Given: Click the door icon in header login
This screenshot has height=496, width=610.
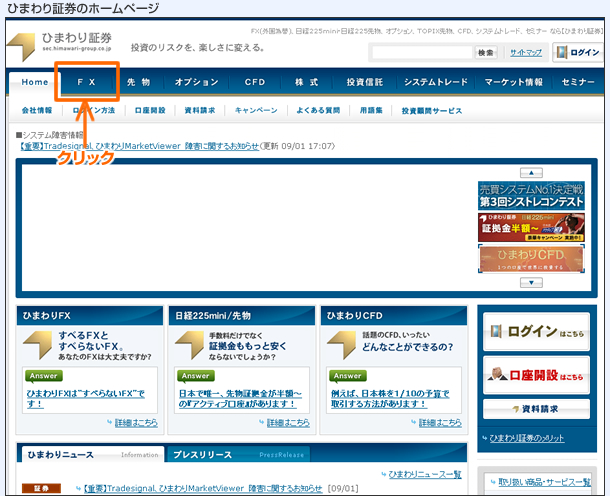Looking at the screenshot, I should point(561,52).
